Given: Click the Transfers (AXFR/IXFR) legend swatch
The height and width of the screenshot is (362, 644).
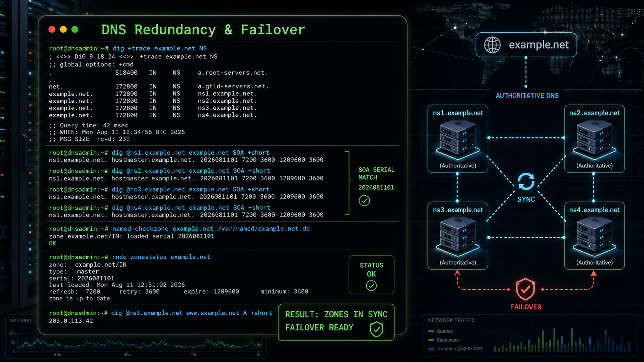Looking at the screenshot, I should (x=431, y=349).
